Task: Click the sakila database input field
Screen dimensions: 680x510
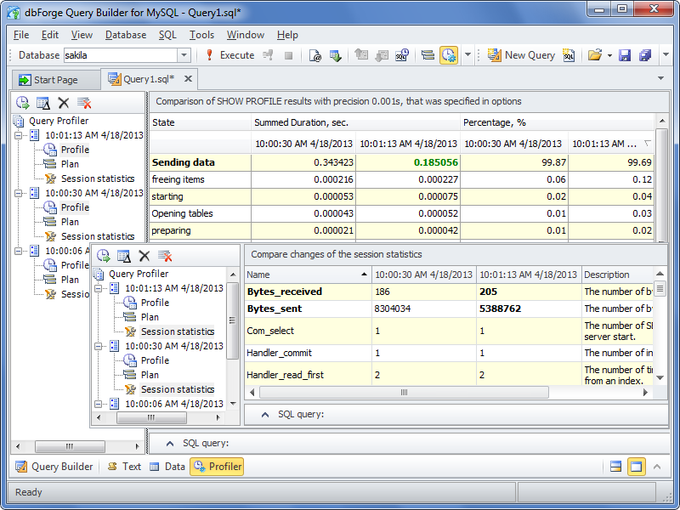Action: pyautogui.click(x=121, y=55)
